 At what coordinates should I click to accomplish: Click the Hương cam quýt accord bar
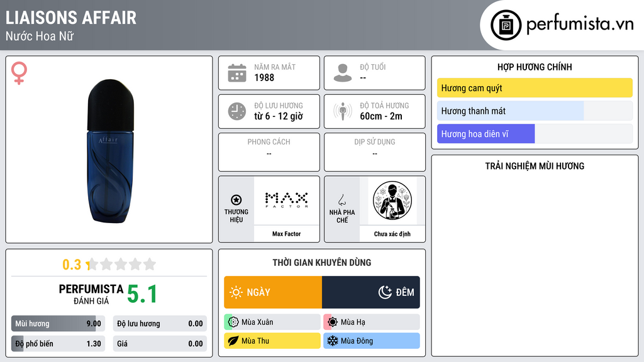(535, 88)
